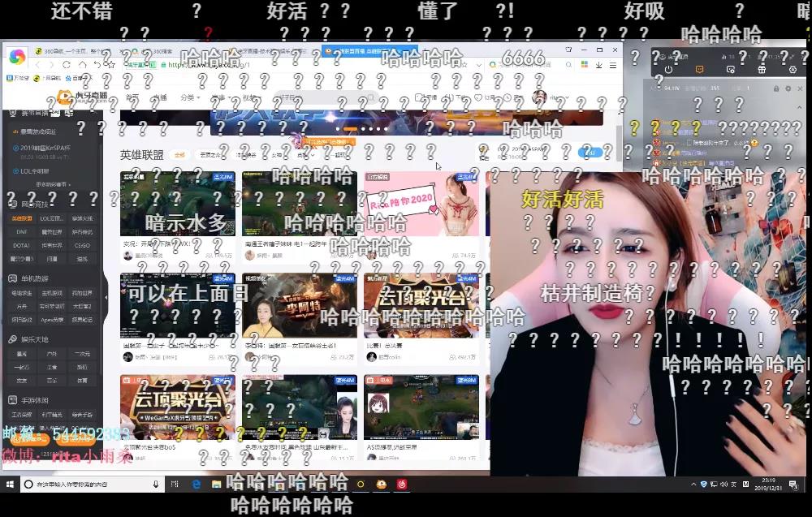Open the gift icon in streaming toolbar
Image resolution: width=812 pixels, height=517 pixels.
pyautogui.click(x=762, y=69)
